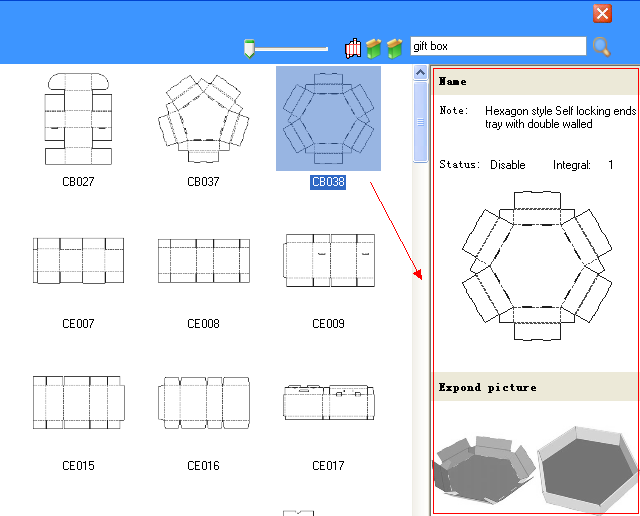Select the CE017 box template thumbnail
640x516 pixels.
pyautogui.click(x=329, y=402)
